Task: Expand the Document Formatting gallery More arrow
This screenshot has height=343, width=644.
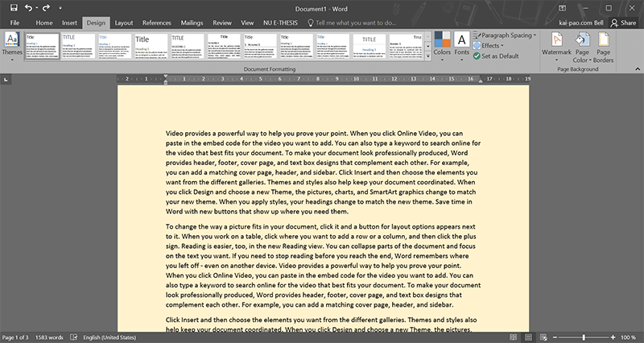Action: pos(428,56)
